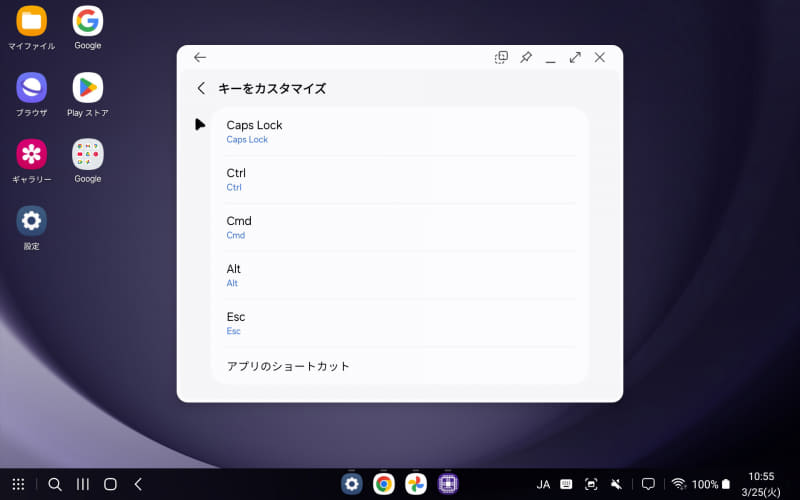Open the ギャラリー app icon
The image size is (800, 500).
32,154
